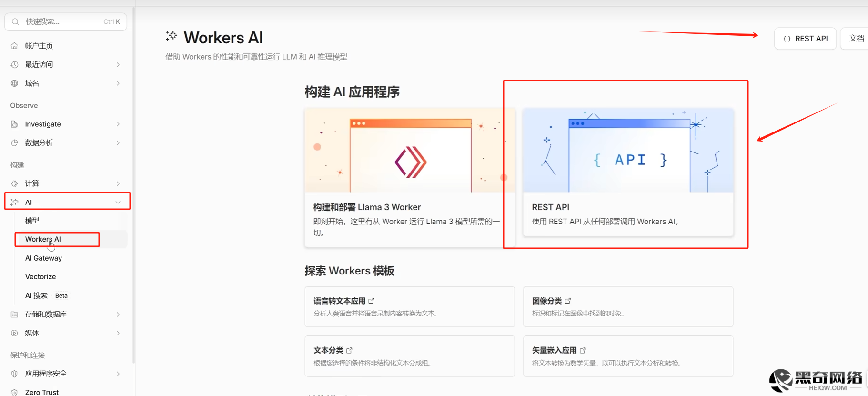Open Workers AI sidebar item
868x396 pixels.
coord(71,239)
